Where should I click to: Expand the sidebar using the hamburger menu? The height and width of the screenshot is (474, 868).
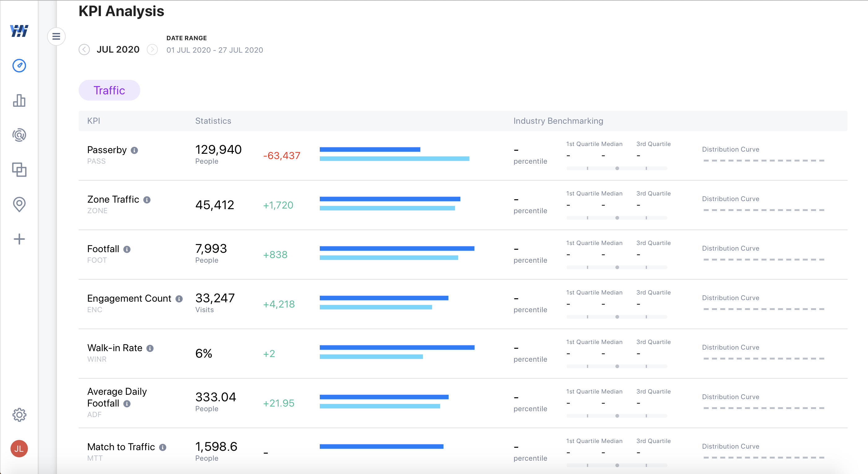[56, 37]
